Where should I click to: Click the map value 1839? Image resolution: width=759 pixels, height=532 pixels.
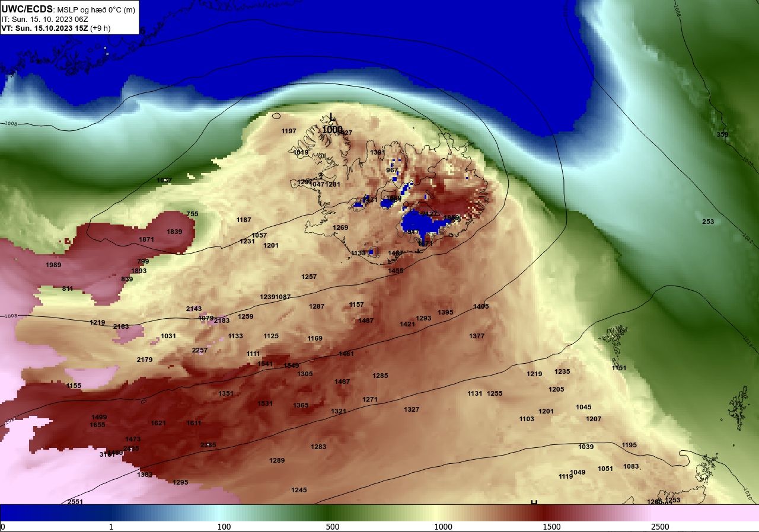tap(174, 232)
